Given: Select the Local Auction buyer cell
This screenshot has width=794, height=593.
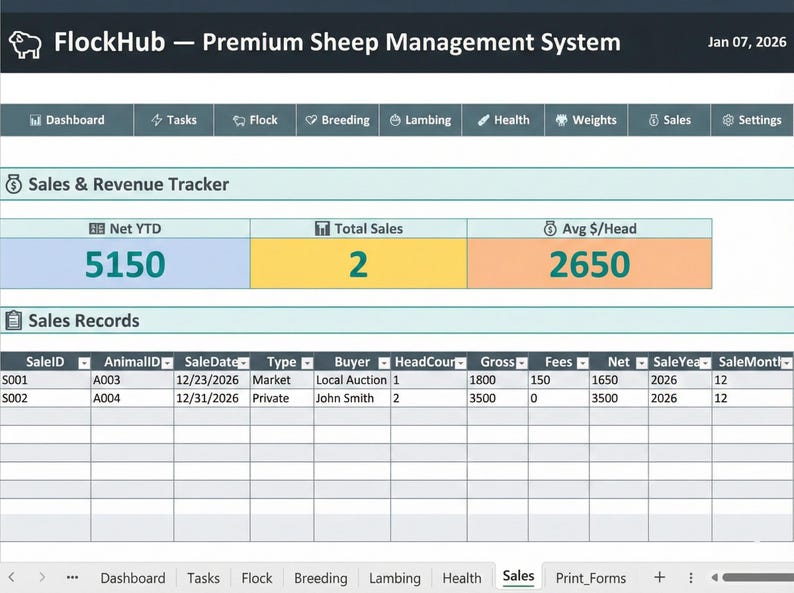Looking at the screenshot, I should [x=352, y=380].
